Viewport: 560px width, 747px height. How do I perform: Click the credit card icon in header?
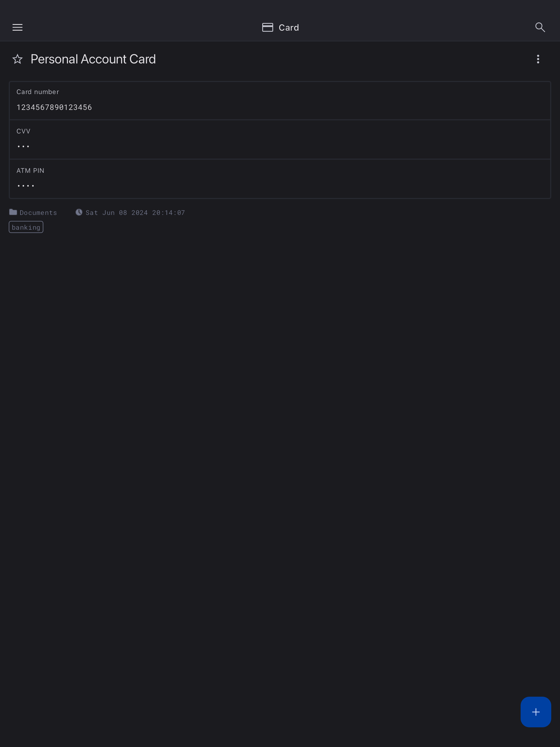(267, 27)
